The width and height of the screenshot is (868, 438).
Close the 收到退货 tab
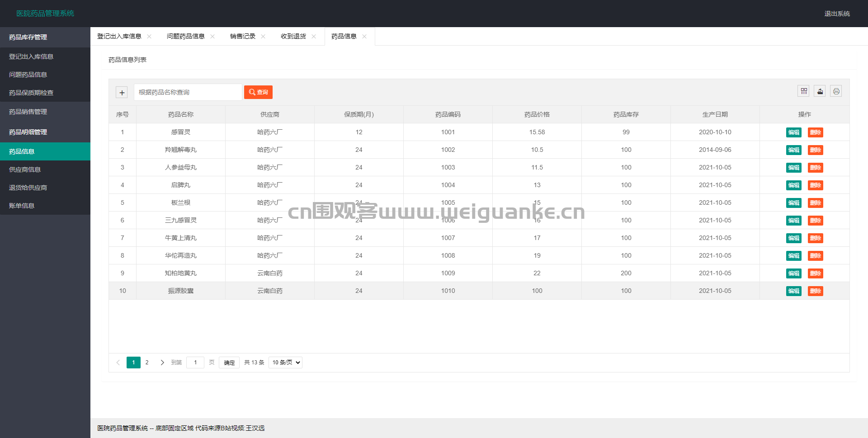[x=314, y=37]
